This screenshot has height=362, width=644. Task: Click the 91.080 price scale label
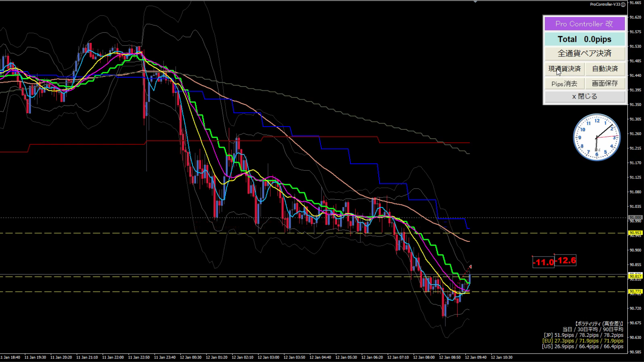coord(635,192)
